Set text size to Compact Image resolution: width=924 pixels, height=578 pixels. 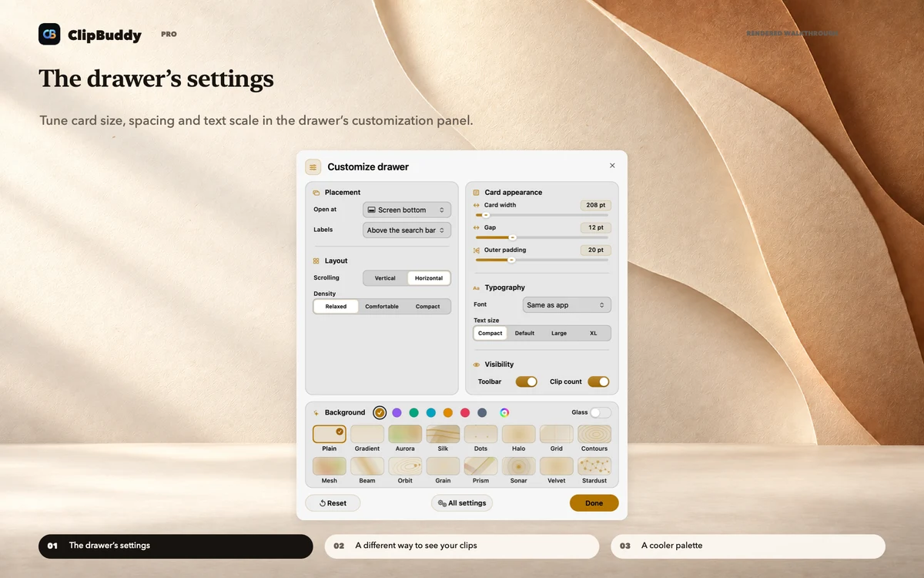pyautogui.click(x=490, y=334)
